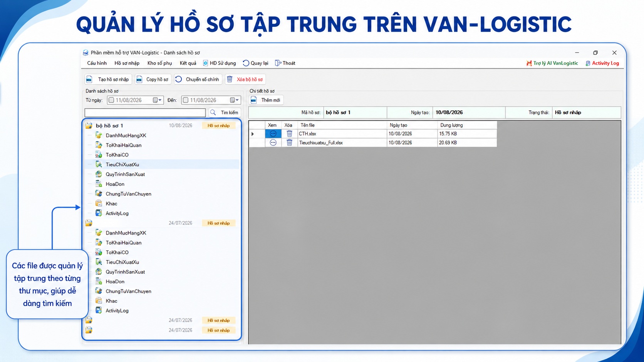The height and width of the screenshot is (362, 644).
Task: Click the QuyTrinhSanXuat icon under bộ hồ sơ 1
Action: pos(99,174)
